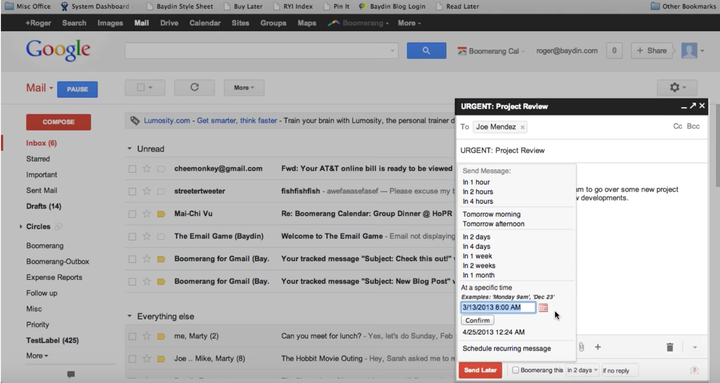Open Other Bookmarks folder

pyautogui.click(x=683, y=6)
